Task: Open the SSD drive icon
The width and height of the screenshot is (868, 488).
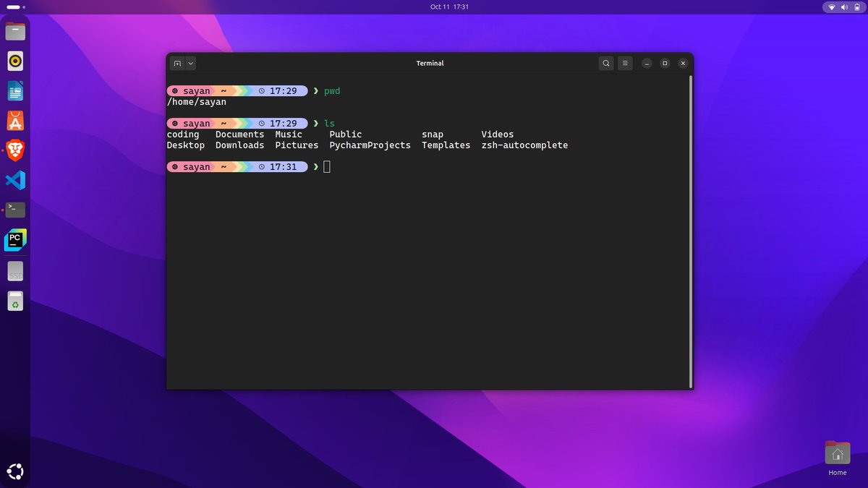Action: [15, 272]
